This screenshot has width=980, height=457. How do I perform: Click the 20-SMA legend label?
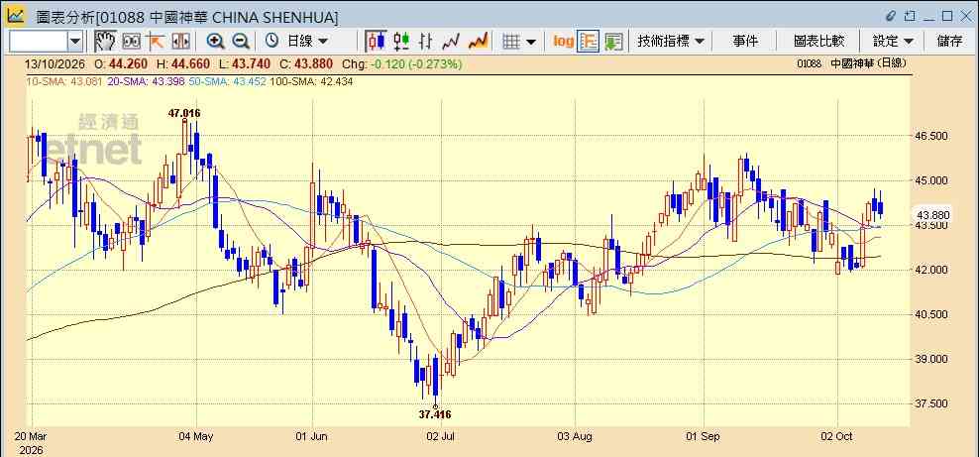[x=147, y=81]
